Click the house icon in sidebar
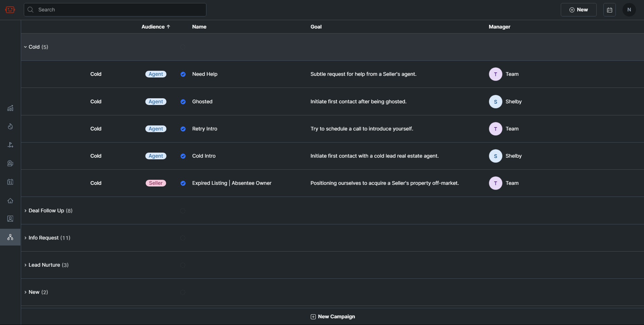The width and height of the screenshot is (644, 325). click(10, 201)
